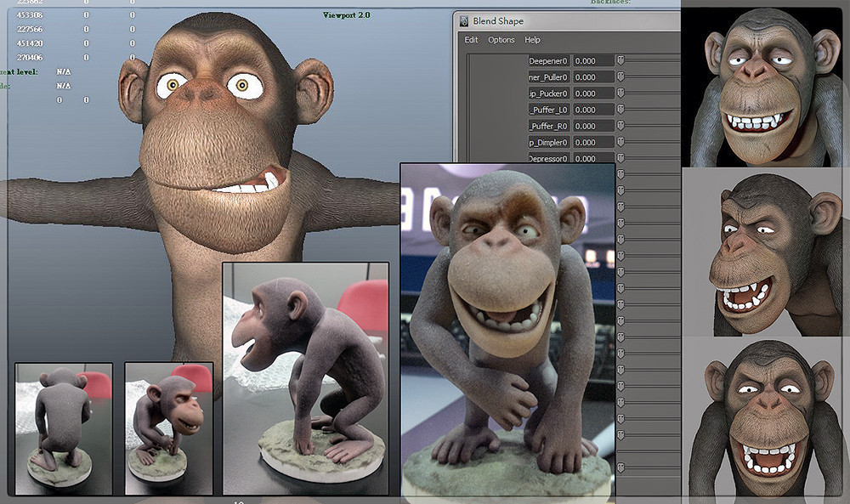Open the Help menu in Blend Shape window
Screen dimensions: 850x504
coord(532,40)
